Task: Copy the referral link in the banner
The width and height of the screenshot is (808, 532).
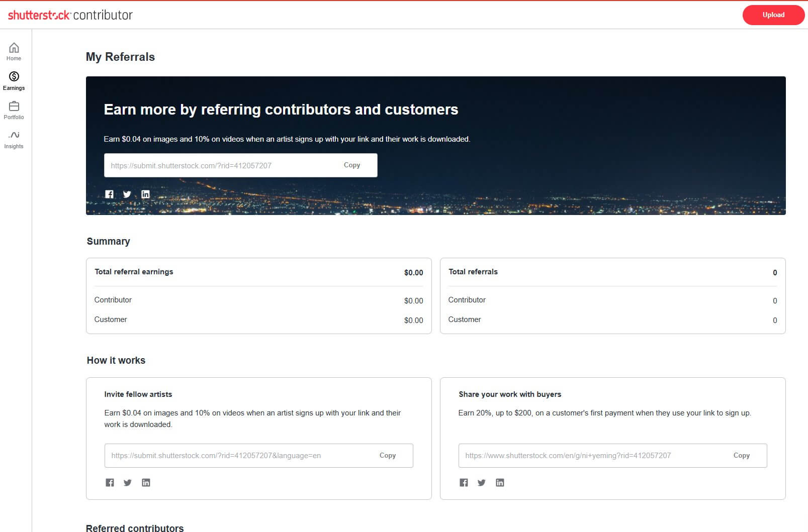Action: pyautogui.click(x=352, y=165)
